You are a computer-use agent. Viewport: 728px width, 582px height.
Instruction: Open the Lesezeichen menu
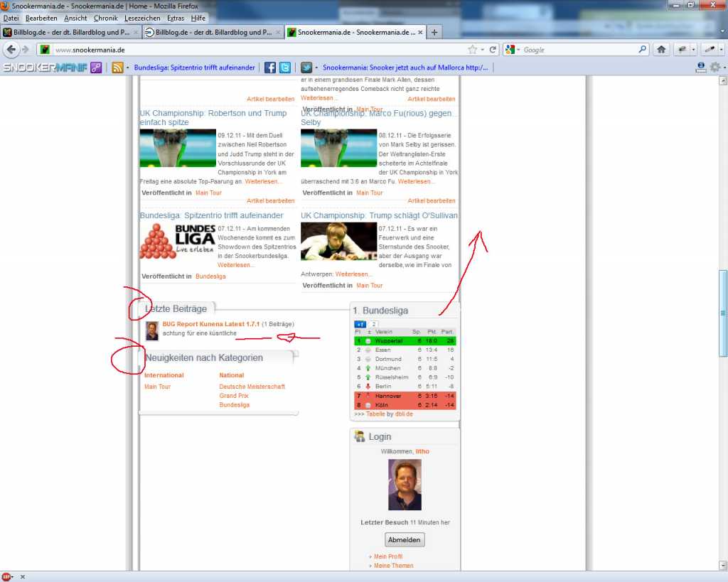click(141, 18)
